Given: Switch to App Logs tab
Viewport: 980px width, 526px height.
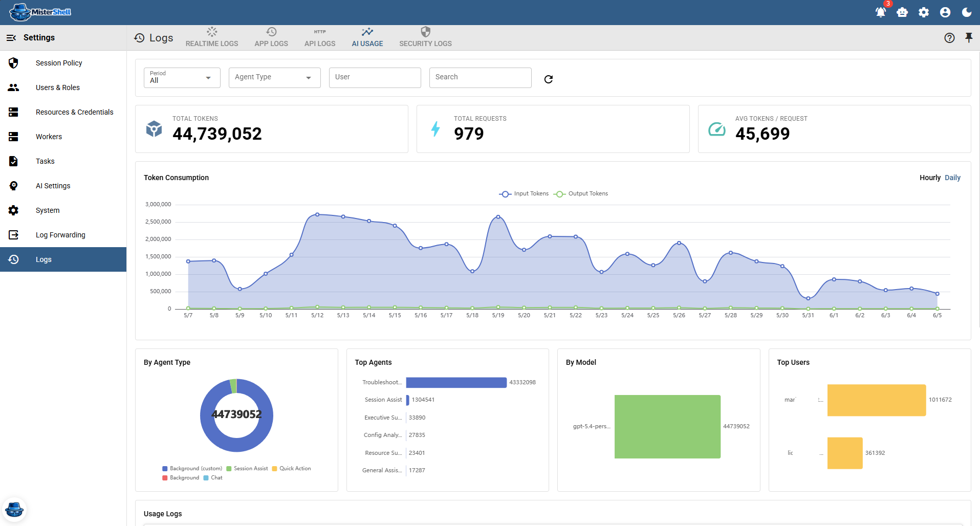Looking at the screenshot, I should point(271,37).
